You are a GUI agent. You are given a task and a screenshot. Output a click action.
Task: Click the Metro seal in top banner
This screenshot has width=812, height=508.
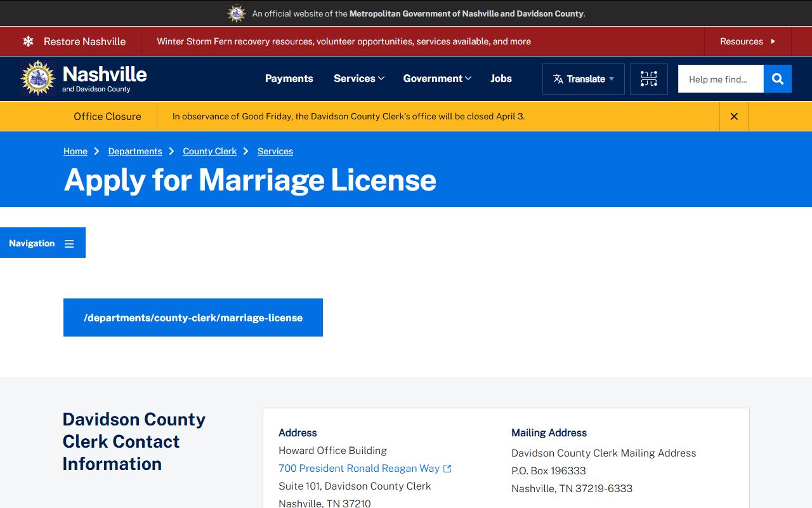point(237,13)
